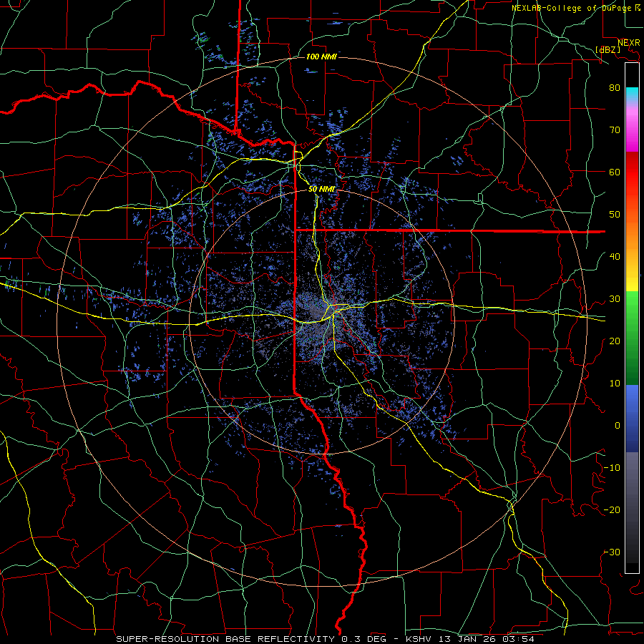Click the 13 JAN 26 date in caption

click(468, 639)
